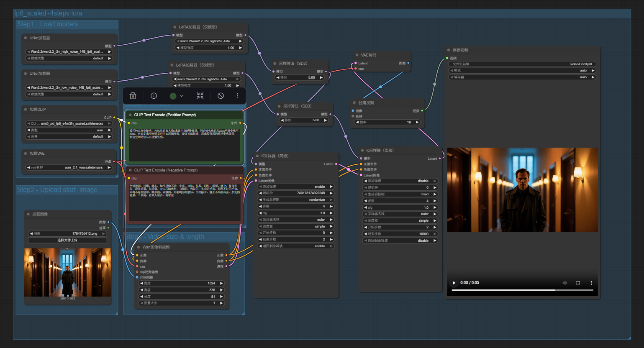Open the high_noise UNet model dropdown

69,51
